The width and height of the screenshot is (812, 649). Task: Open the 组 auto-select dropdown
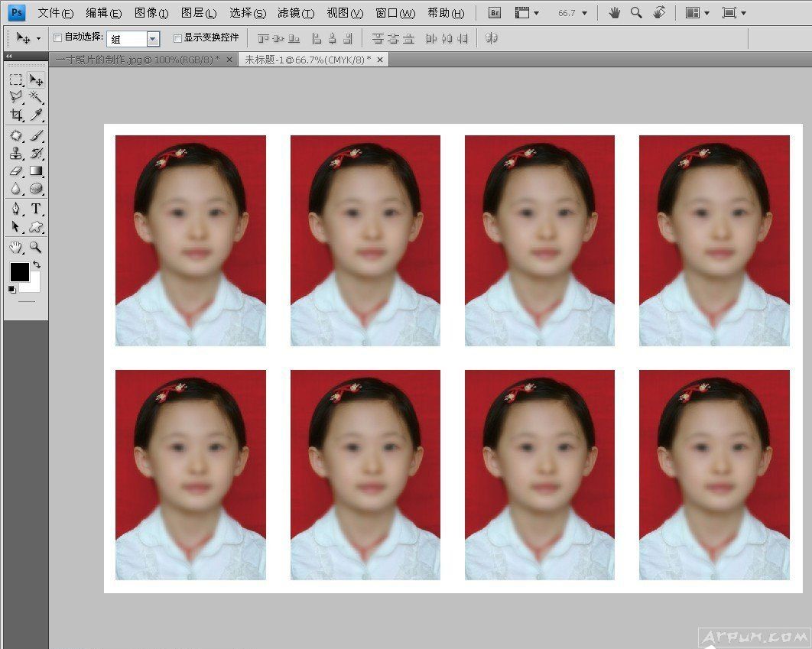point(153,38)
